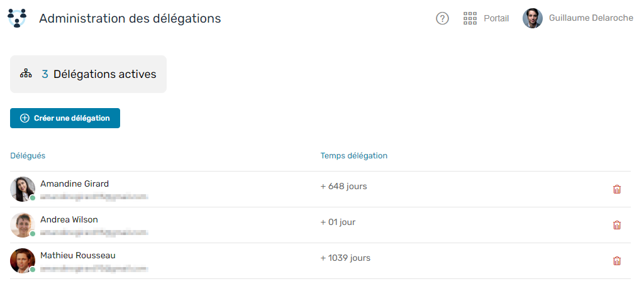Open the help question mark icon
This screenshot has height=296, width=644.
coord(442,18)
